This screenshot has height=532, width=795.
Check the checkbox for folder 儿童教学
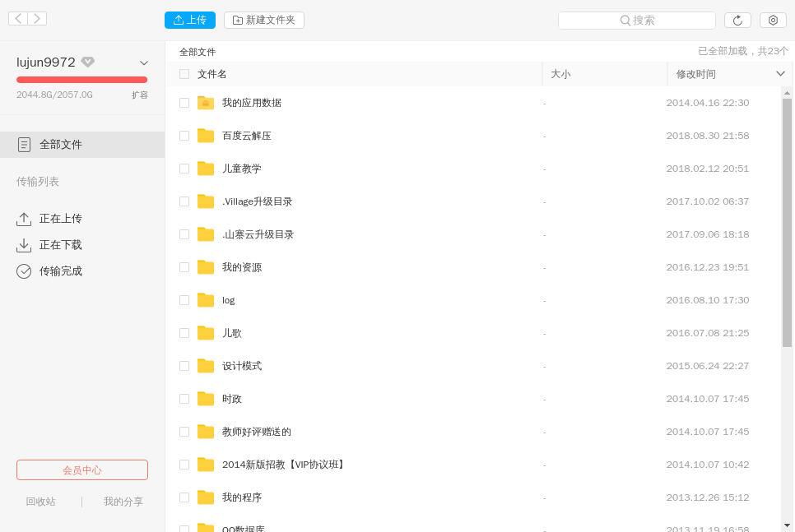point(184,169)
